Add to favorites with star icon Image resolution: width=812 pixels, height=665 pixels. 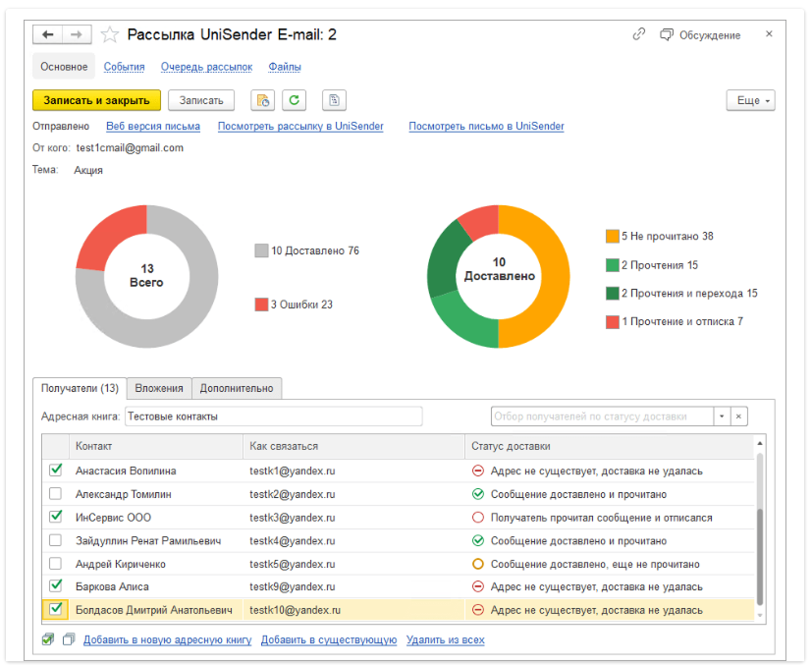pyautogui.click(x=109, y=34)
